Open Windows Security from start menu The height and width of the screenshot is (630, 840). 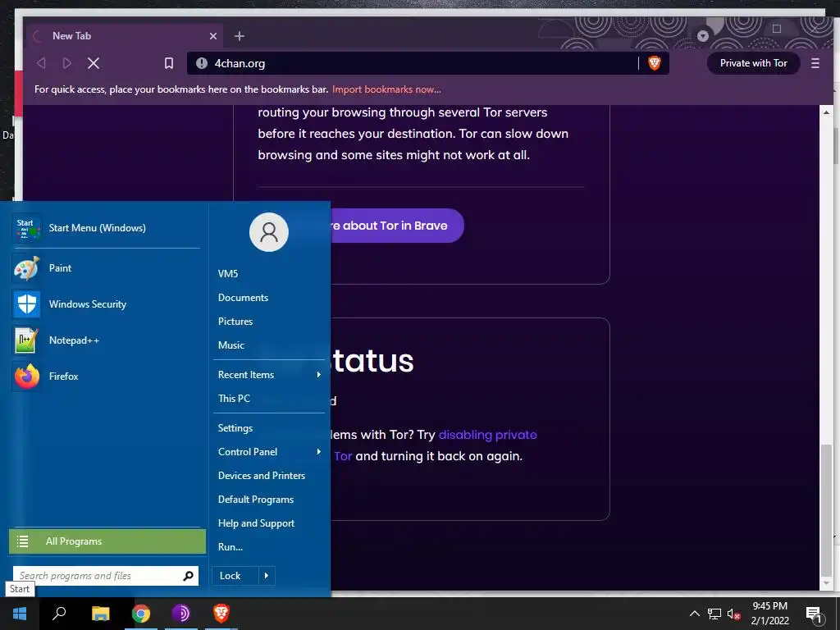click(107, 304)
